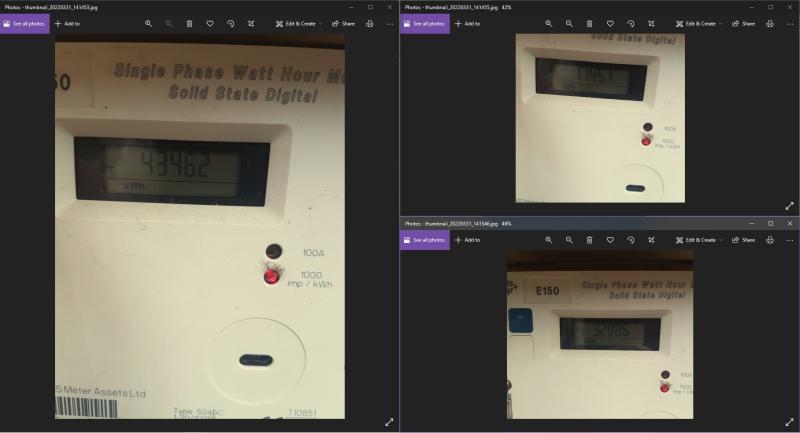Viewport: 800px width, 433px height.
Task: Print the 43462 meter photo
Action: 370,24
